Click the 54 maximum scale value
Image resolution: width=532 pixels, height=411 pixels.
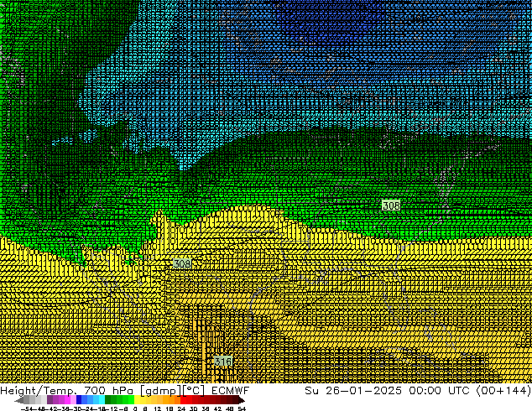[242, 408]
